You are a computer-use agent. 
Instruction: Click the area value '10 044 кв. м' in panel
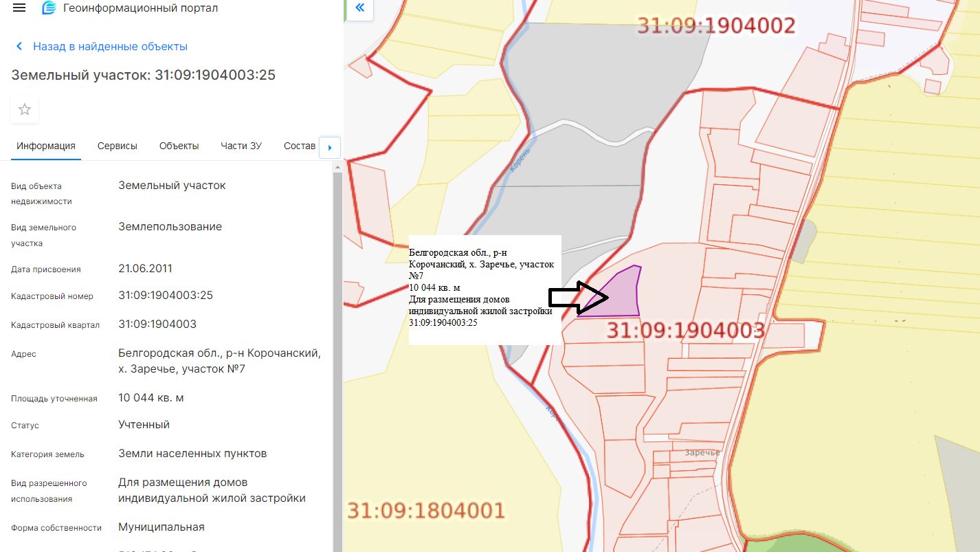(151, 398)
